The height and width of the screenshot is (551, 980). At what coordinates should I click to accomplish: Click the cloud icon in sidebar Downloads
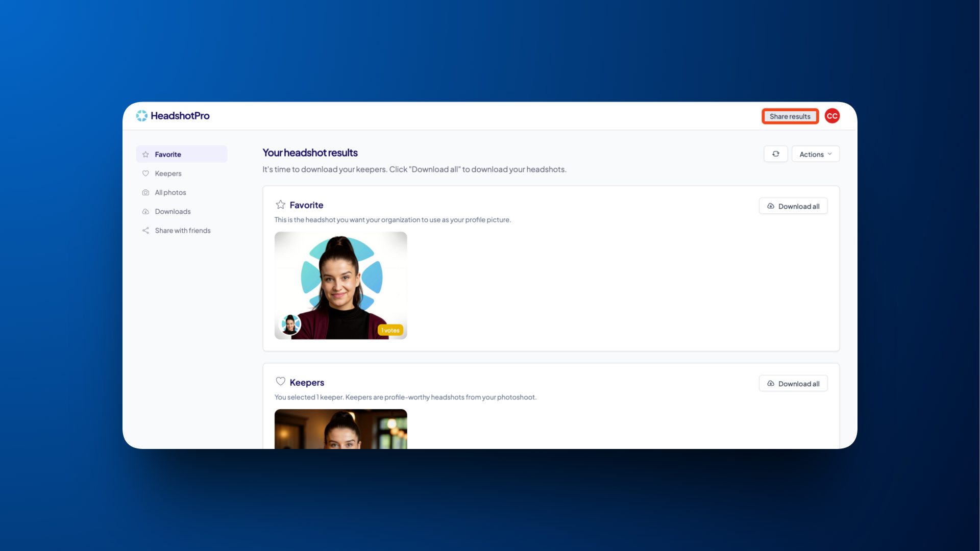145,212
